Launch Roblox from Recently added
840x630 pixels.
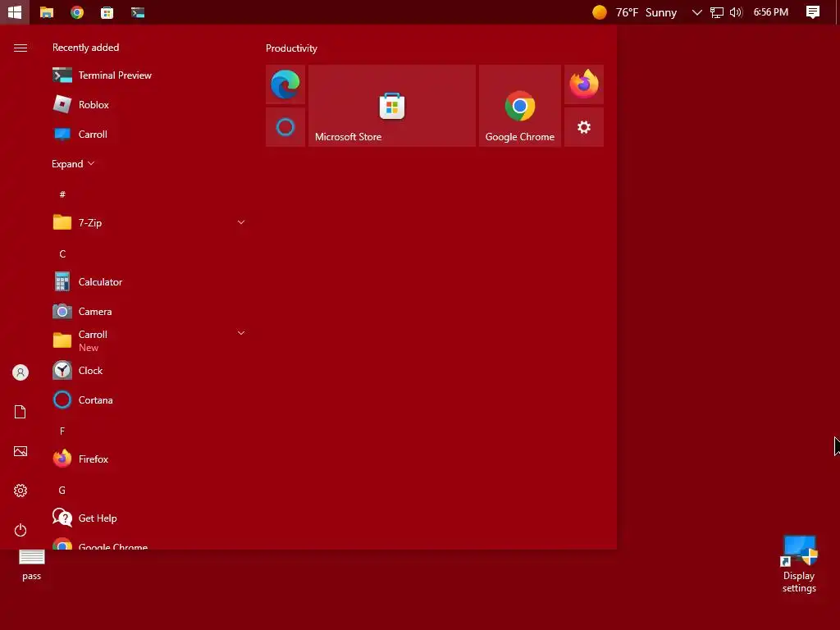[x=150, y=104]
